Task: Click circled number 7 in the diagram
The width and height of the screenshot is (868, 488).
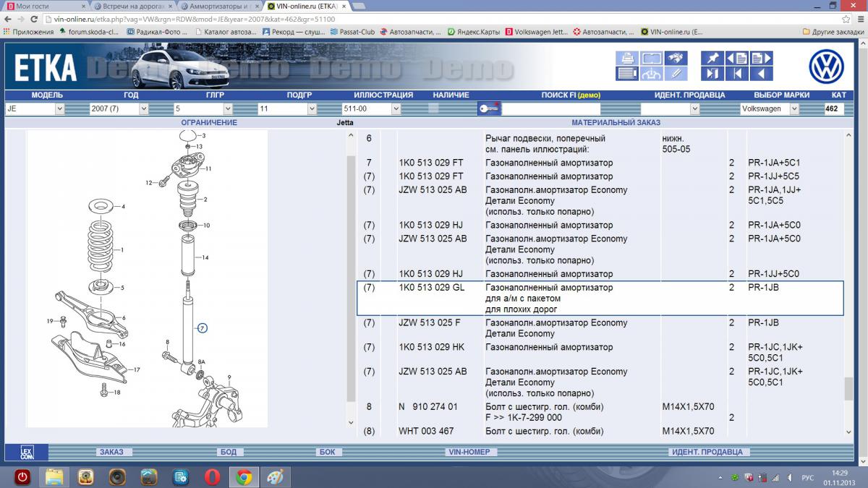Action: [203, 328]
